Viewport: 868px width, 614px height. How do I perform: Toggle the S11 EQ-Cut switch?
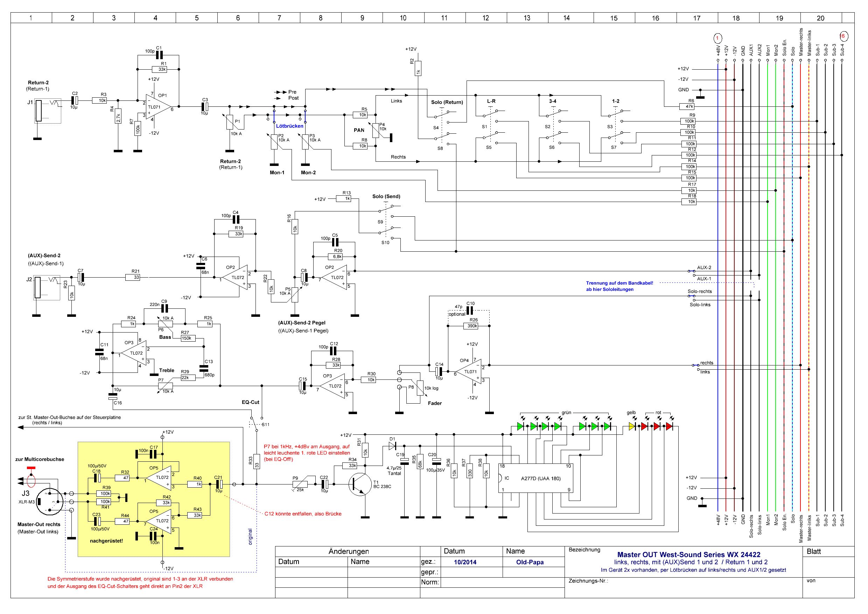pos(254,424)
